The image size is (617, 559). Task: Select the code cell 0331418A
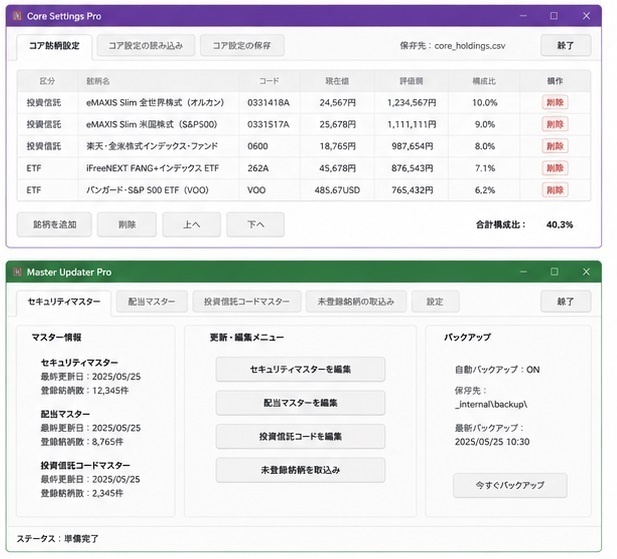point(268,103)
